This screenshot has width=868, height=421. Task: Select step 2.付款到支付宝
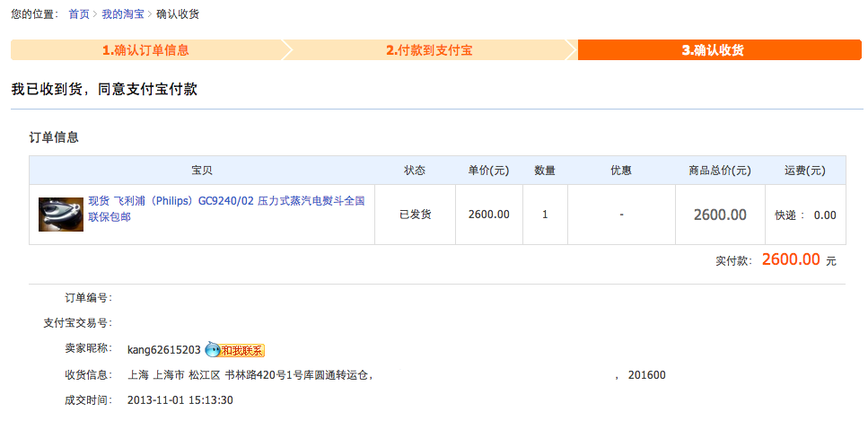click(430, 50)
